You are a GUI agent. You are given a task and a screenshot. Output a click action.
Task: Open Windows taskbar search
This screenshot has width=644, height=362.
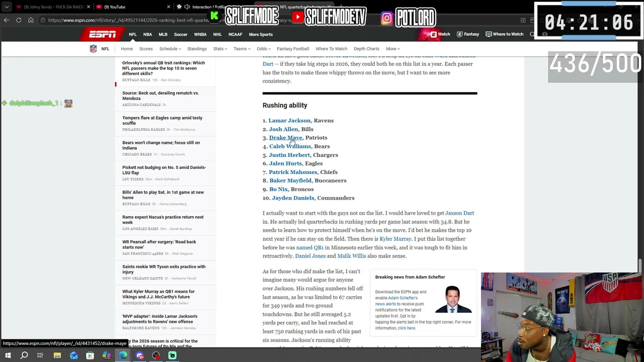(24, 355)
